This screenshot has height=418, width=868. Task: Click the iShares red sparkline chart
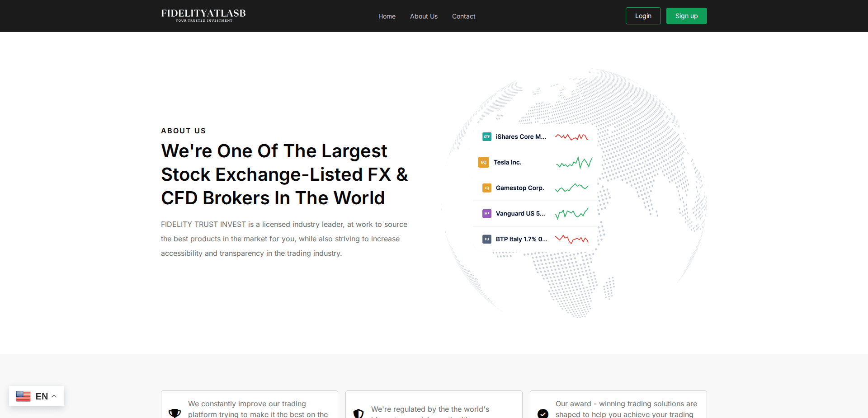click(x=571, y=136)
